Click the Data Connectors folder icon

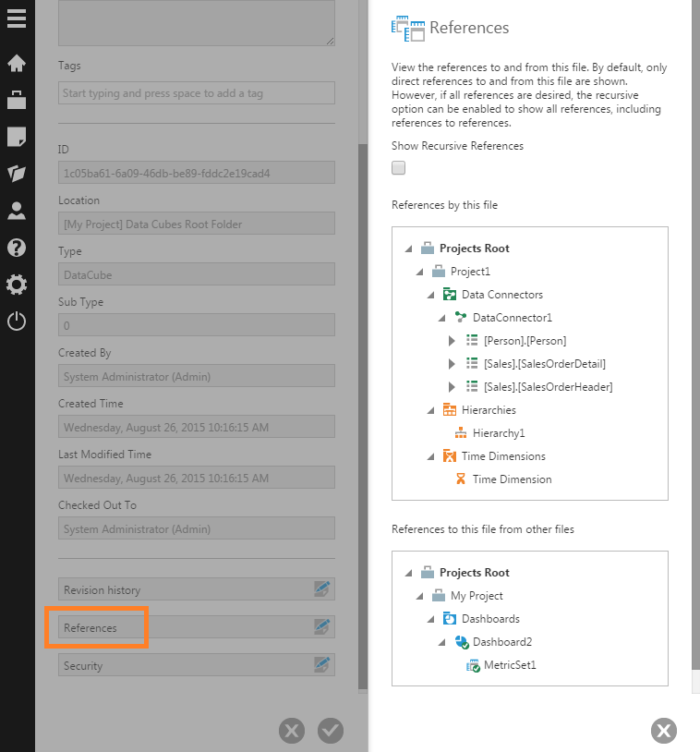click(x=449, y=294)
